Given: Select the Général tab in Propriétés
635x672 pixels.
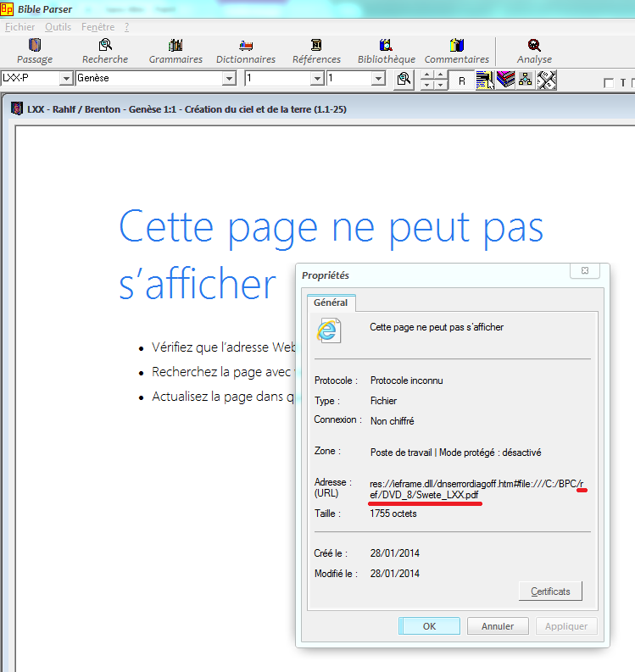Looking at the screenshot, I should (x=331, y=303).
